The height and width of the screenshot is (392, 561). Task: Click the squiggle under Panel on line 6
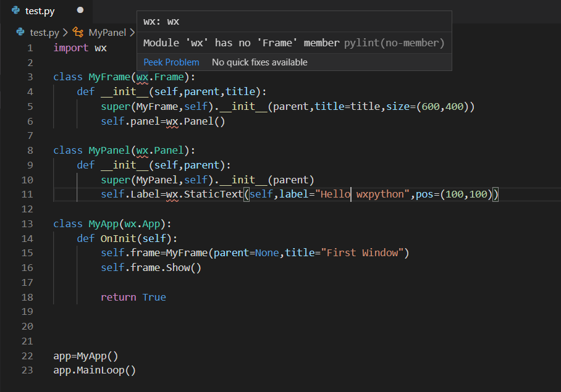tap(173, 127)
